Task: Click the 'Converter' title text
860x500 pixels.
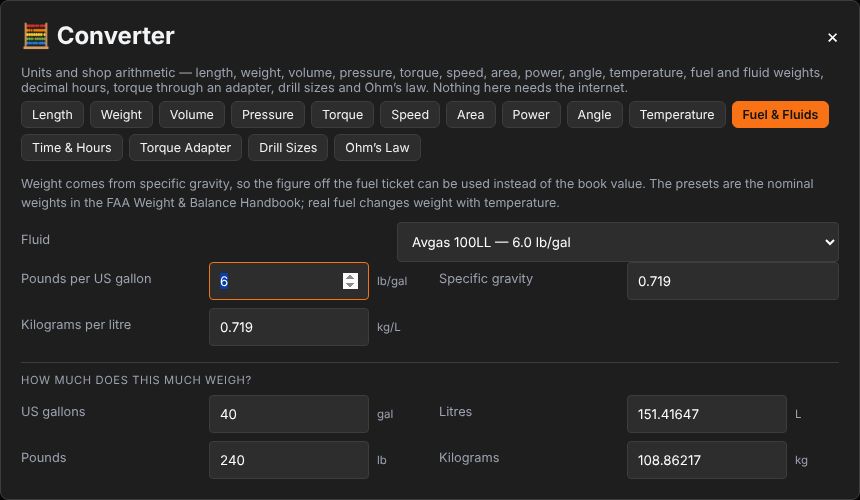Action: (116, 36)
